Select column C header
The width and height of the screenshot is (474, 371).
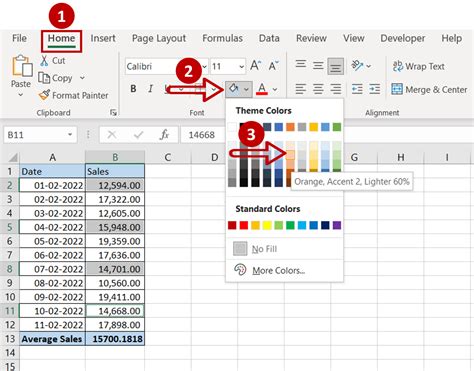168,157
